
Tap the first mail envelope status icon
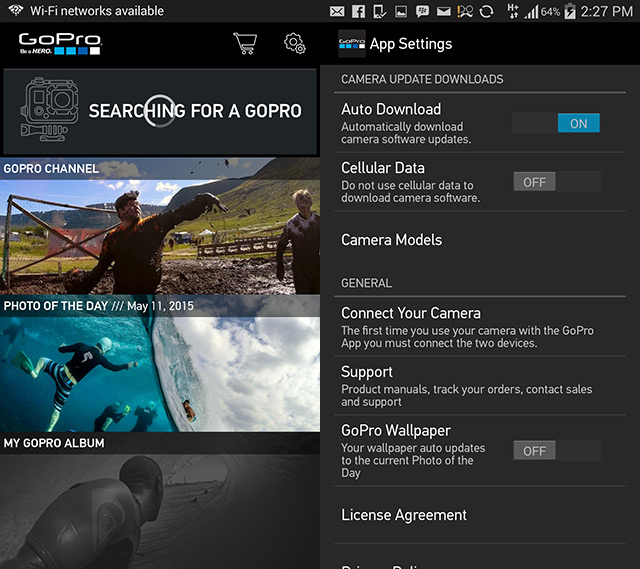click(337, 12)
